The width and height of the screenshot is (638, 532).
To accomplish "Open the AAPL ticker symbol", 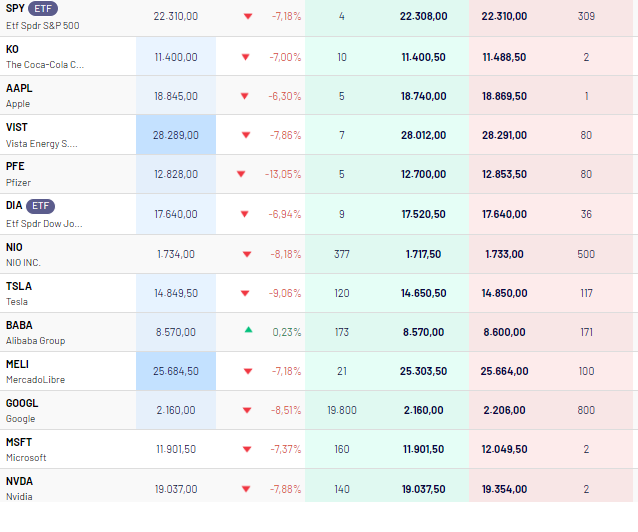I will point(19,88).
